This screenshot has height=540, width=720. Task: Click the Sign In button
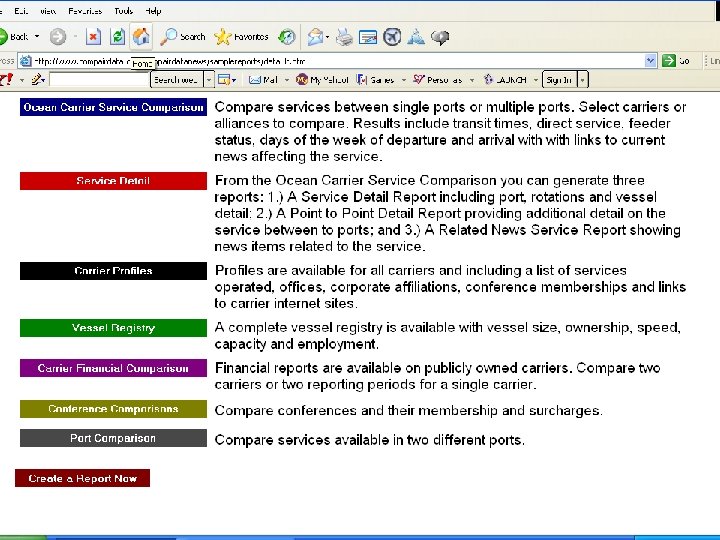pyautogui.click(x=559, y=80)
